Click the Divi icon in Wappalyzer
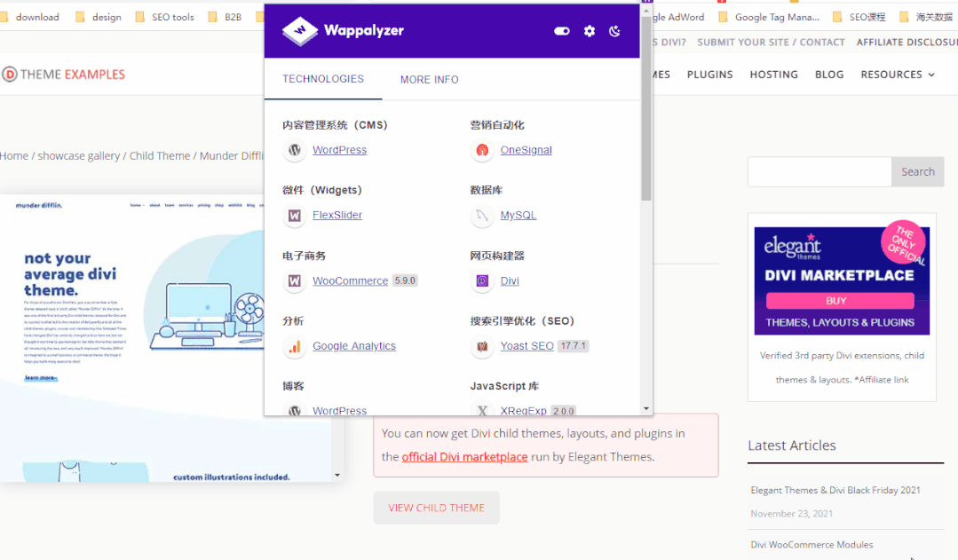This screenshot has width=958, height=560. (482, 281)
